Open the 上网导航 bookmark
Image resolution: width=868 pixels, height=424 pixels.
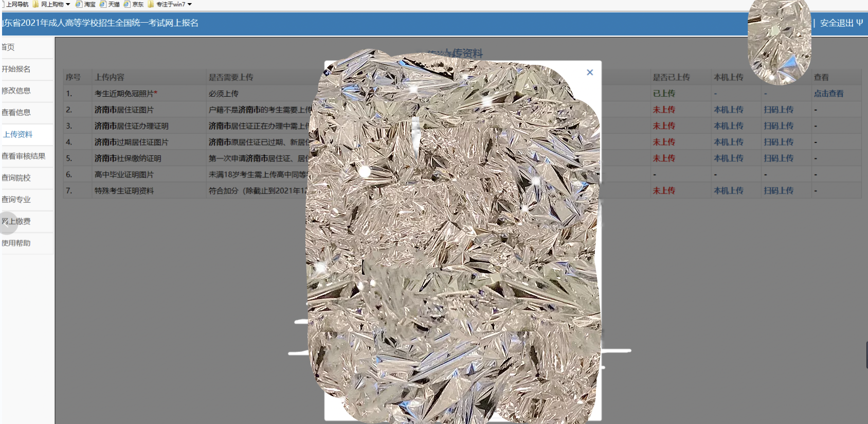15,4
